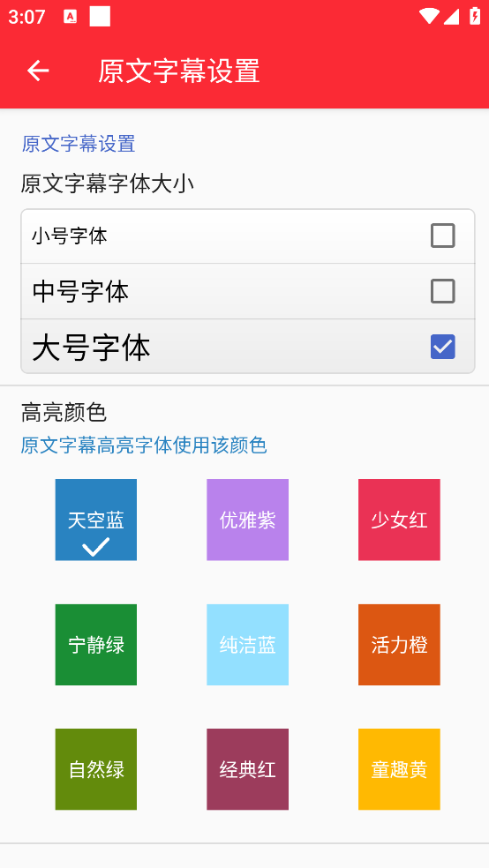Check the 中号字体 checkbox
The height and width of the screenshot is (868, 489).
click(442, 291)
